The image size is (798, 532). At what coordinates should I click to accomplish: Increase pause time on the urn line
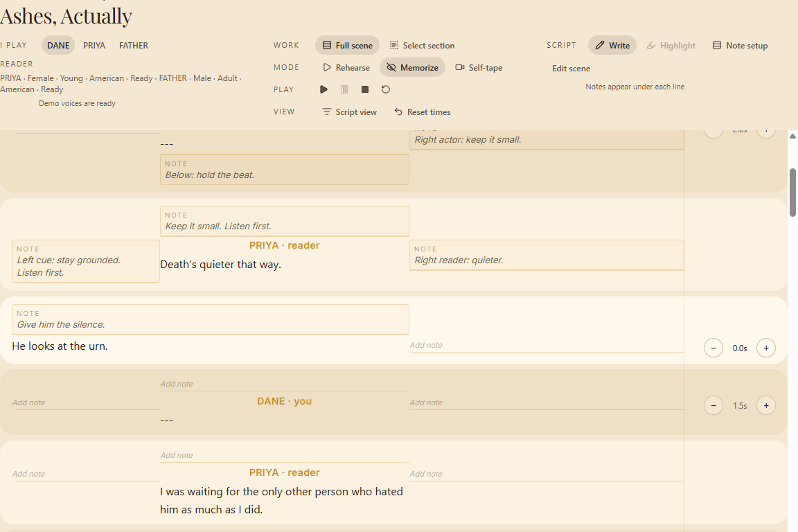pyautogui.click(x=766, y=348)
